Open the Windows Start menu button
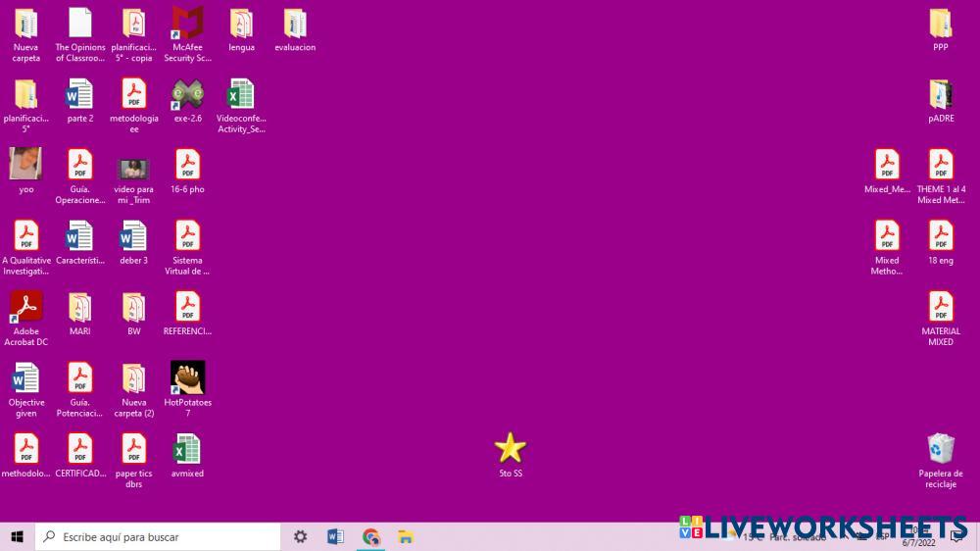Image resolution: width=980 pixels, height=551 pixels. pos(17,537)
